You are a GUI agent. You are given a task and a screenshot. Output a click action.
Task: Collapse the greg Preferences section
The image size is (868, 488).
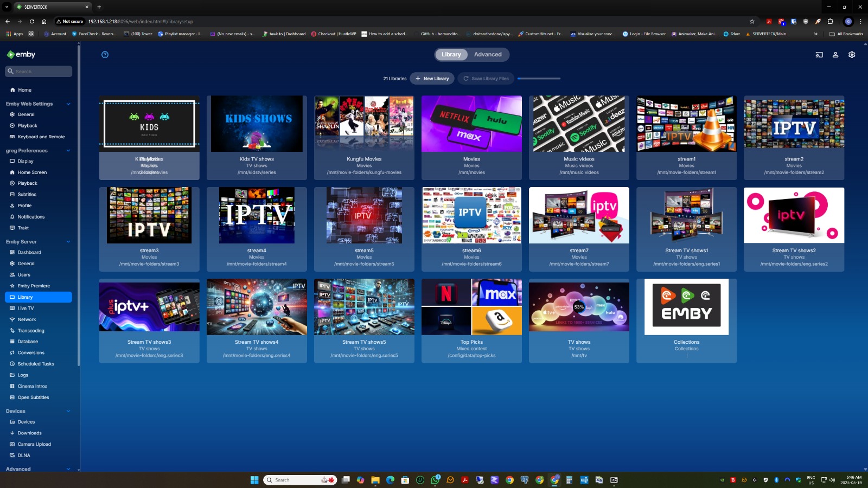[68, 151]
